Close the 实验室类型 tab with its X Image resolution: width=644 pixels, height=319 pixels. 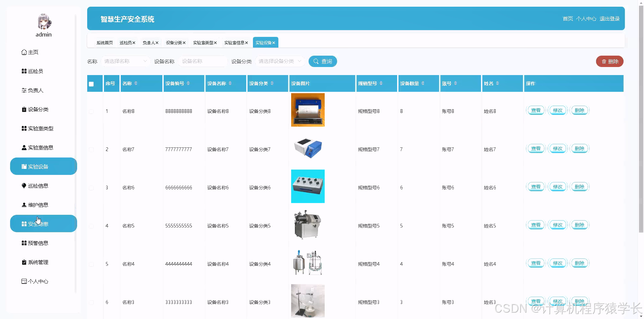215,43
